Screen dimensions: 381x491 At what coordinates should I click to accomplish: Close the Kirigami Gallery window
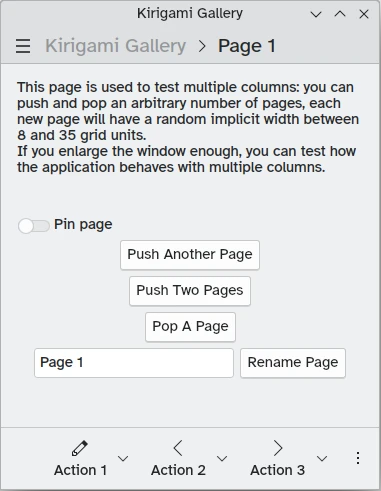pyautogui.click(x=364, y=14)
